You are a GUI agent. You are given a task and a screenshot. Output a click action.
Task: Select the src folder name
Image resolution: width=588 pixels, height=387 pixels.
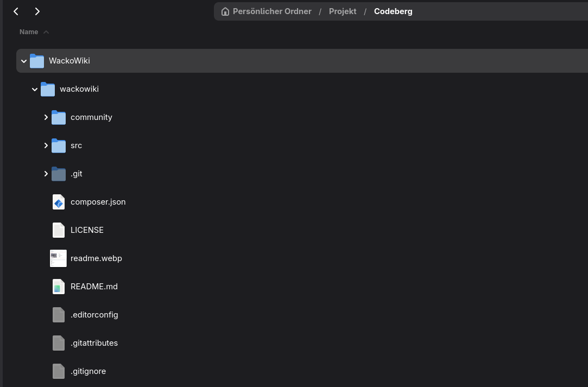pos(76,145)
